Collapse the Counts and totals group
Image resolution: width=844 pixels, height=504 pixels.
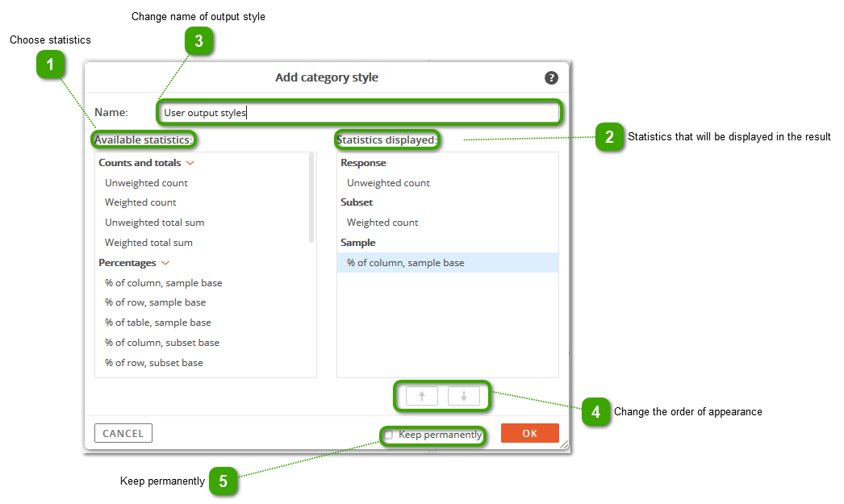[190, 162]
